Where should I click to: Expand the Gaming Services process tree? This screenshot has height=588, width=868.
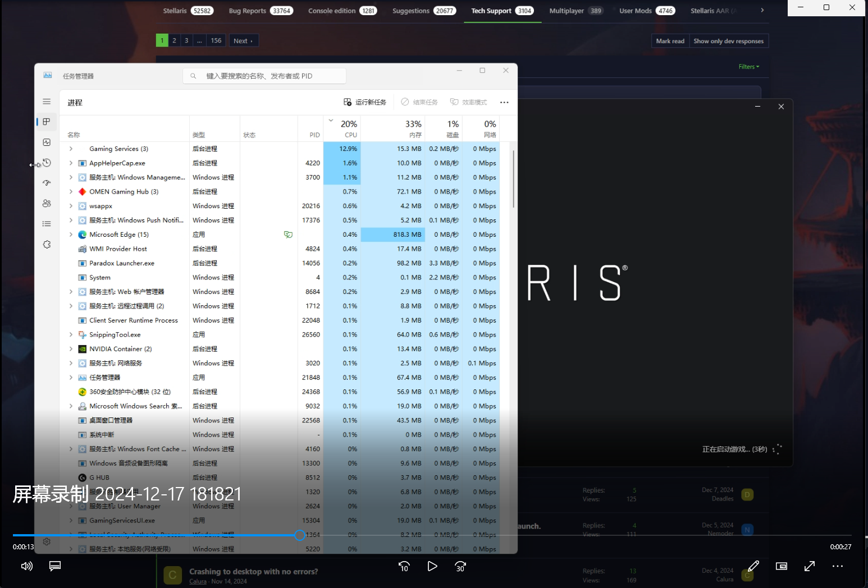coord(71,148)
